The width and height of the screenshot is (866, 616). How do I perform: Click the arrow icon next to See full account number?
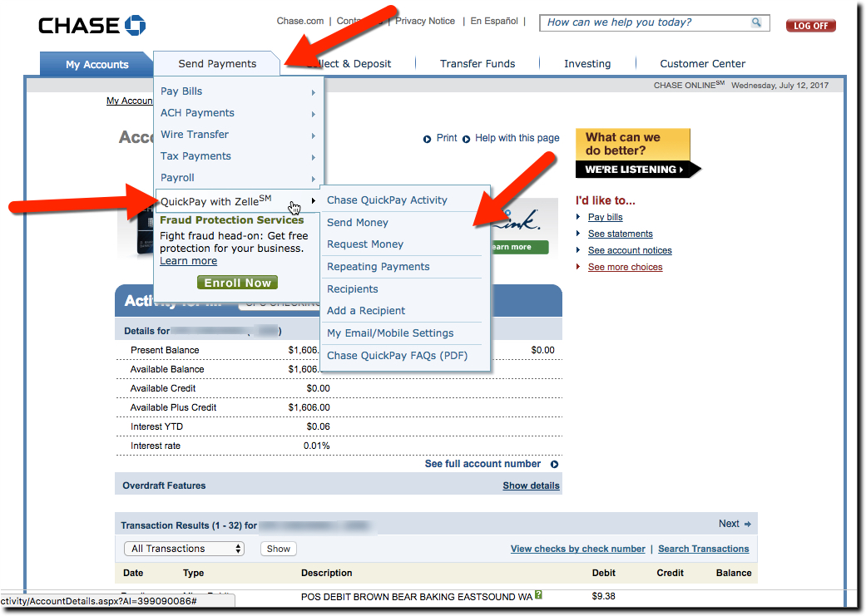click(554, 464)
